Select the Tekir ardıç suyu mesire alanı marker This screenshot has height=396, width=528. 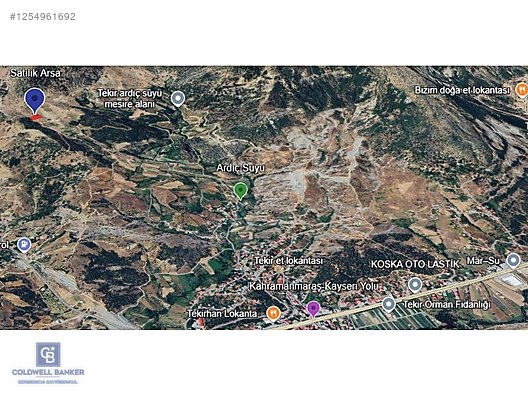point(178,99)
